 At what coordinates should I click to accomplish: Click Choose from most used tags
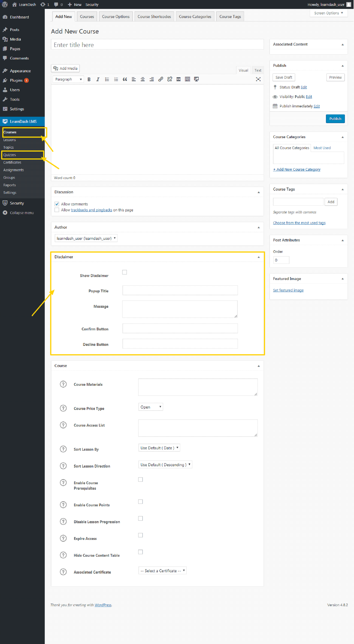(x=299, y=223)
